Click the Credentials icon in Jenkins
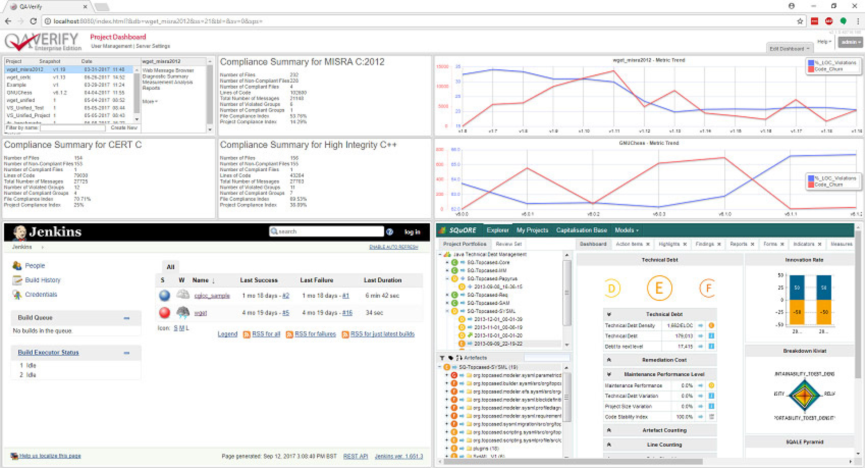The image size is (865, 468). [x=17, y=295]
